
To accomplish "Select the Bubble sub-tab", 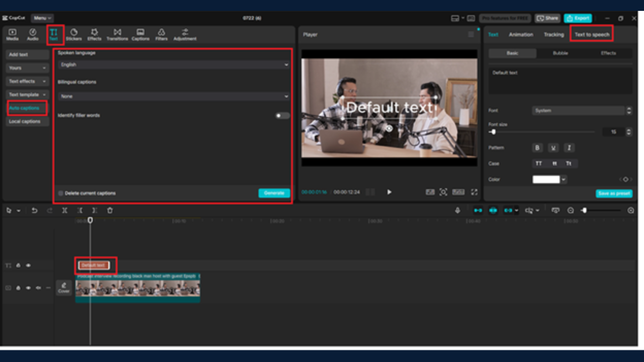I will click(560, 53).
